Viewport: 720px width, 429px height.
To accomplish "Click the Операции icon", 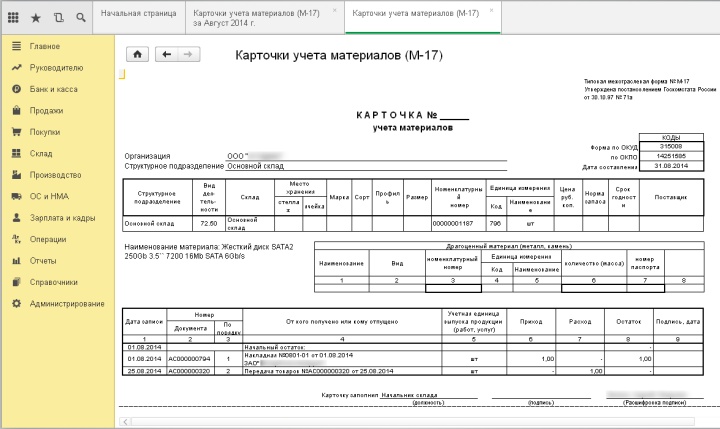I will pos(17,239).
